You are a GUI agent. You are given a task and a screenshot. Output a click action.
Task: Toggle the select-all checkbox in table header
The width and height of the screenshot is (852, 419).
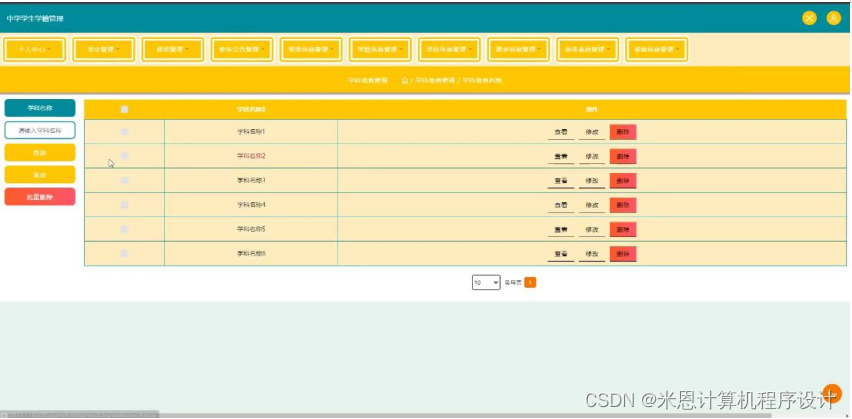[x=124, y=109]
